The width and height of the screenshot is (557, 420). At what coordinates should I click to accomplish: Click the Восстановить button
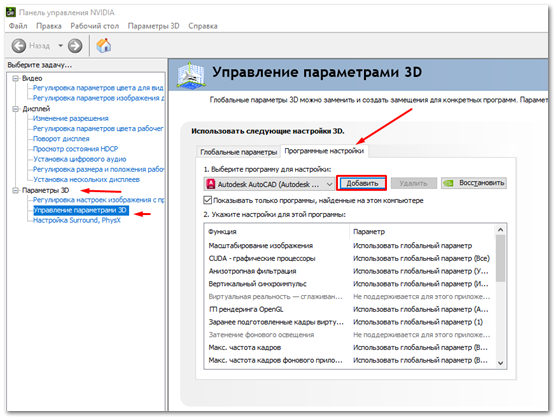[x=474, y=183]
